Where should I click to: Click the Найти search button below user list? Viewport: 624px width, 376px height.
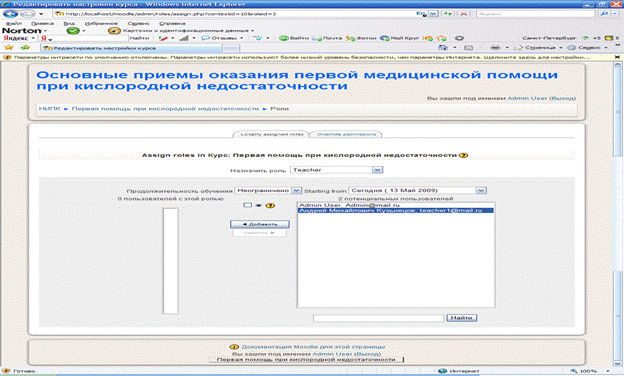[x=462, y=318]
